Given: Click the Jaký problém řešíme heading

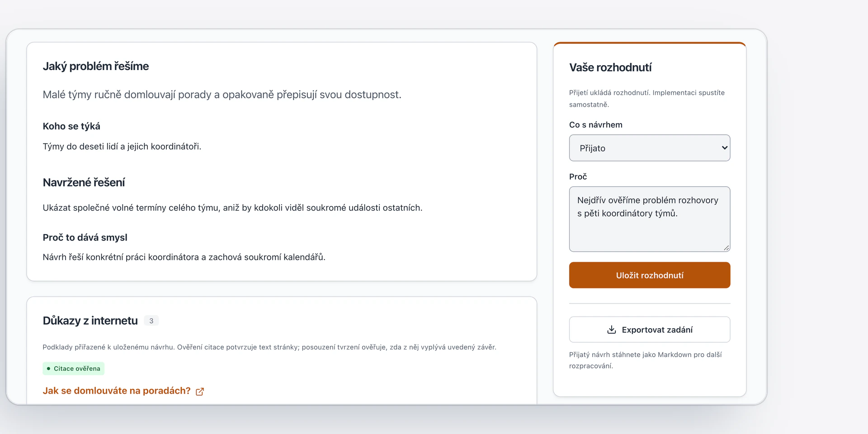Looking at the screenshot, I should [95, 66].
